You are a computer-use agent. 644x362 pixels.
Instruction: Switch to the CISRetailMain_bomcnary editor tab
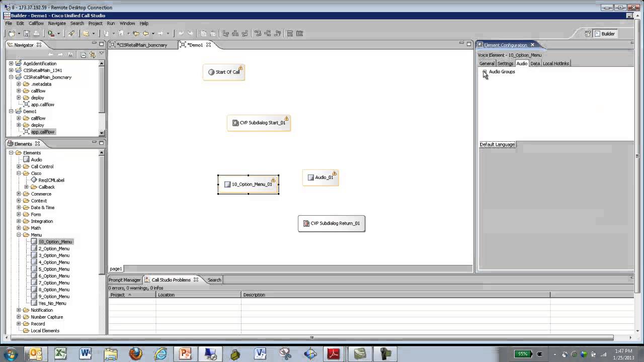click(142, 45)
